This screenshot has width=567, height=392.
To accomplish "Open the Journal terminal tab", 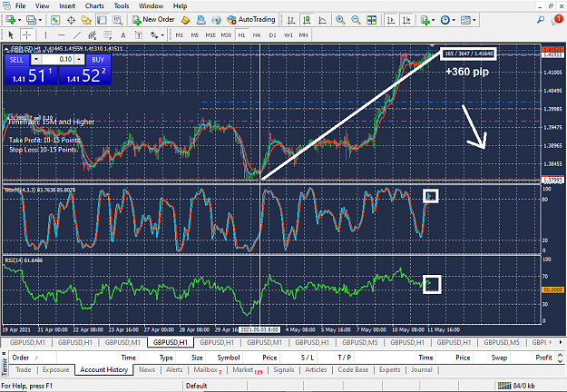I will pos(422,369).
